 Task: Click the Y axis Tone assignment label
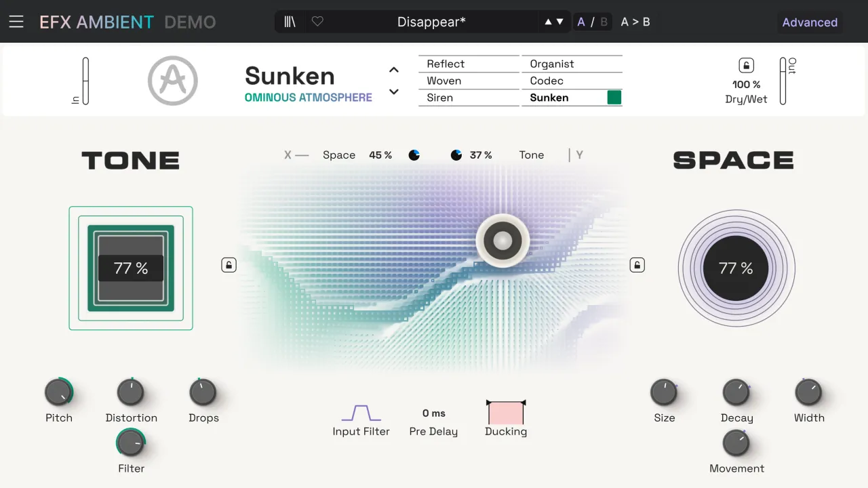[x=532, y=155]
